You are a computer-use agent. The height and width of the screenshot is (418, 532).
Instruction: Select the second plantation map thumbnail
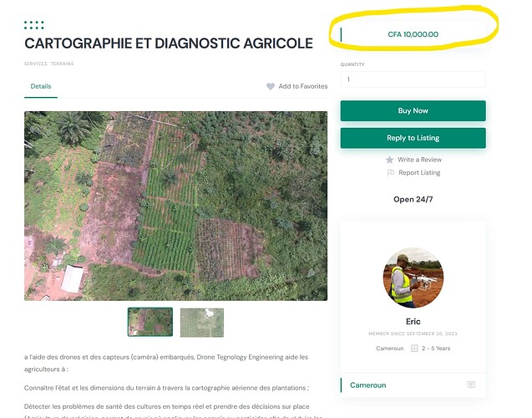[x=202, y=322]
